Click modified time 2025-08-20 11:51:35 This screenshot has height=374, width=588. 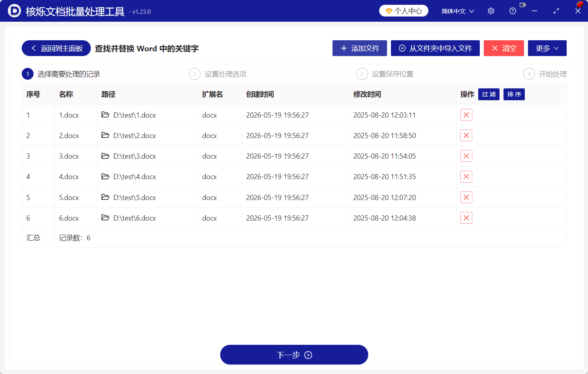coord(385,177)
